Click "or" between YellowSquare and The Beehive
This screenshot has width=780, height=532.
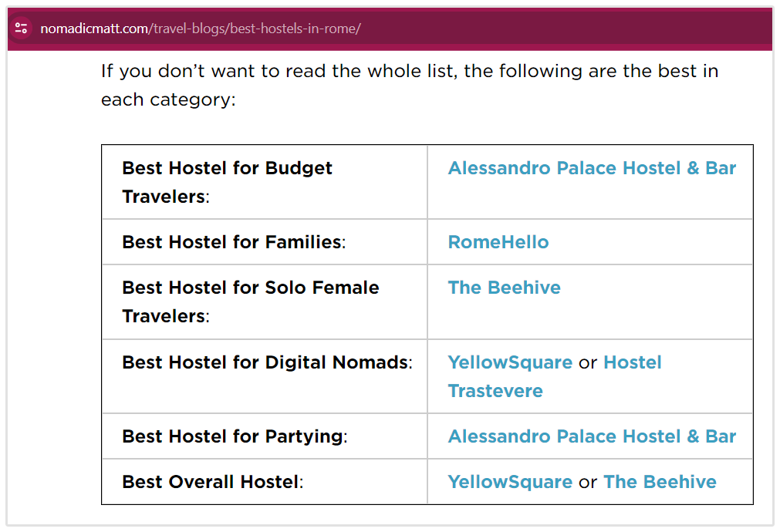coord(588,482)
